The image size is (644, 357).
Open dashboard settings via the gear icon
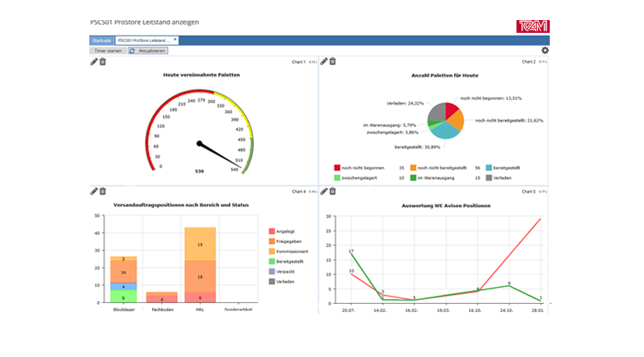[545, 51]
